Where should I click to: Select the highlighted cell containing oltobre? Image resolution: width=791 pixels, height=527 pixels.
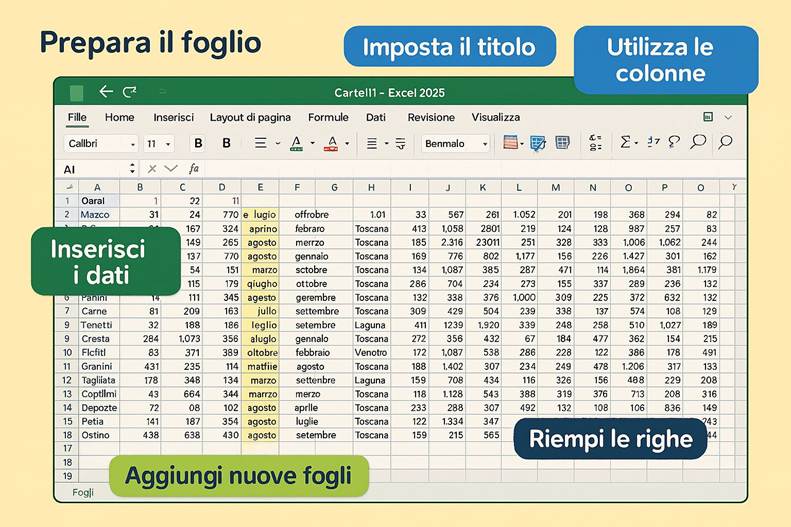click(260, 353)
